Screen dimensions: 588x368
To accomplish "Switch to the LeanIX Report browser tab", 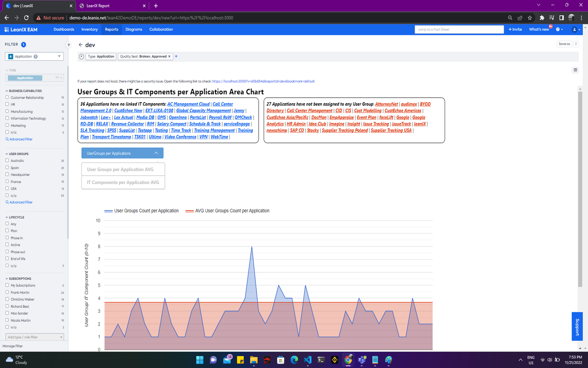I will (113, 6).
